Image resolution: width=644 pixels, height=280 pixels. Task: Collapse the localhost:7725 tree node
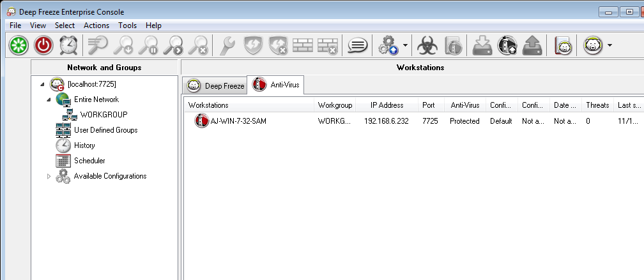pos(42,84)
